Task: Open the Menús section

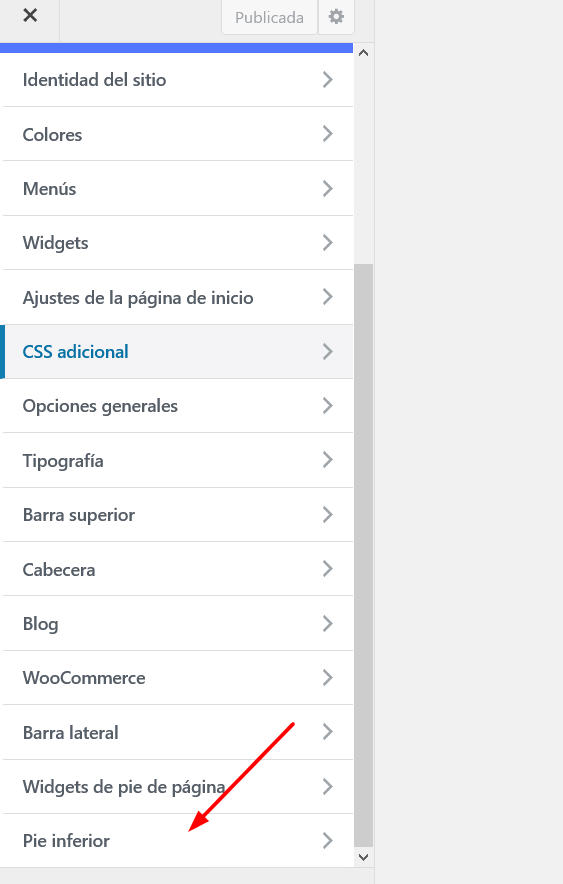Action: coord(177,188)
